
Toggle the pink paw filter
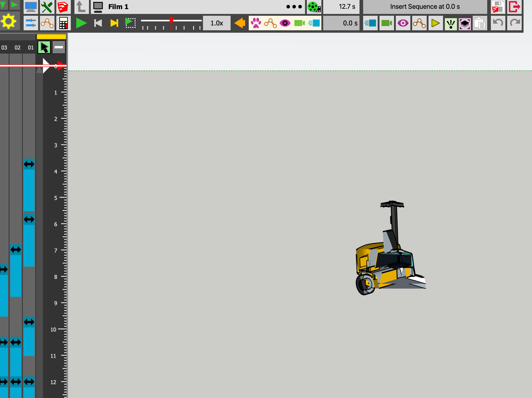tap(256, 23)
